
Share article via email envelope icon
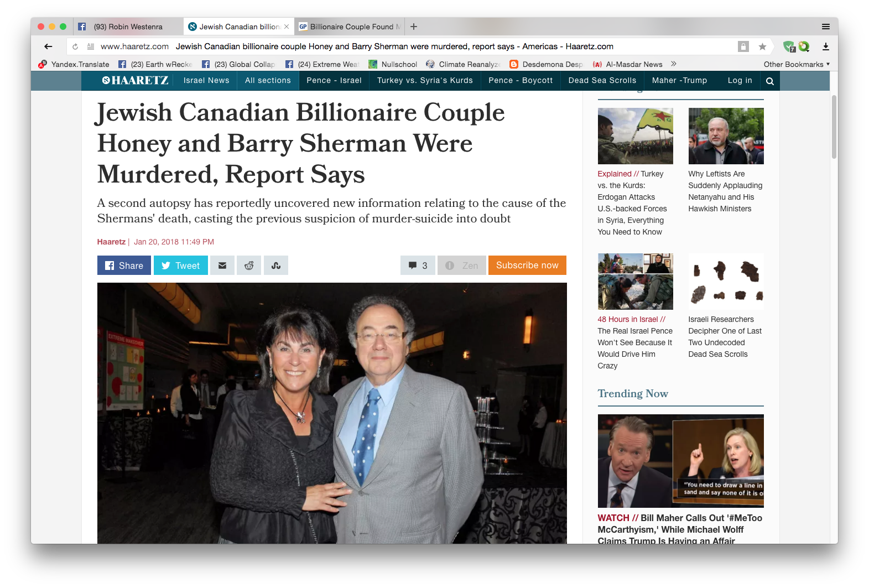222,266
